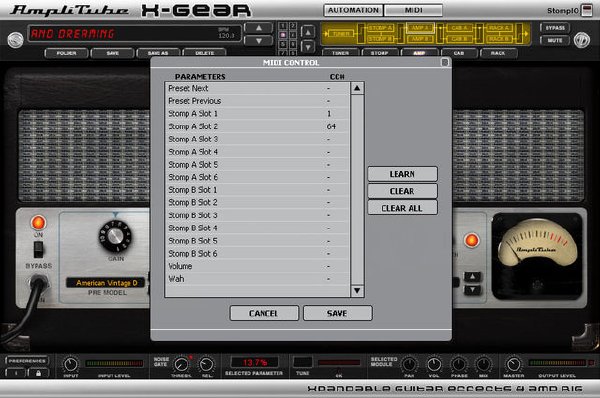Toggle the amp ON power light

coord(38,222)
